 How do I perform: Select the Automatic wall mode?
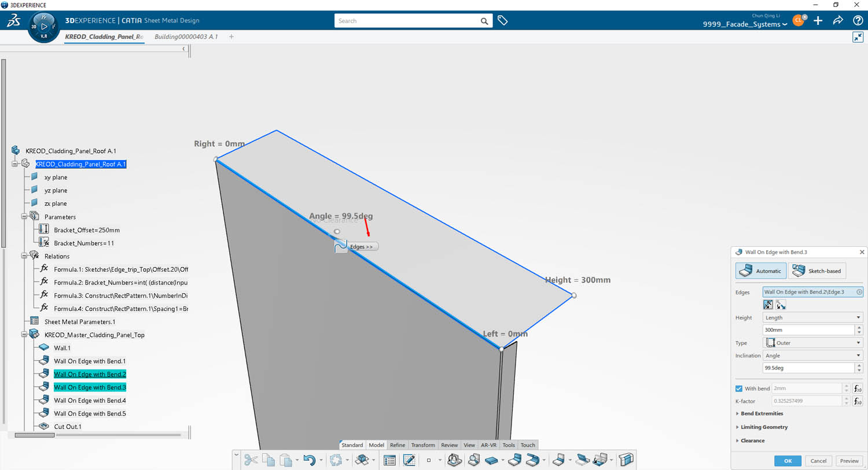click(x=760, y=271)
